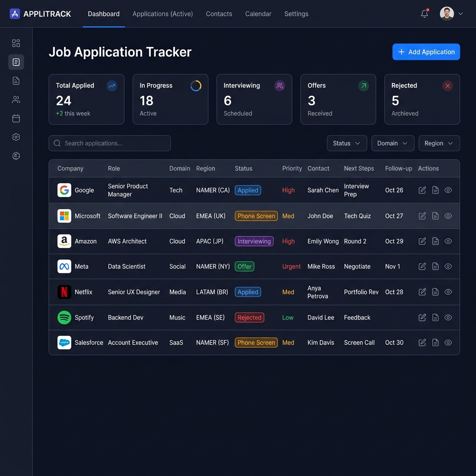The width and height of the screenshot is (476, 476).
Task: Open the Calendar tab
Action: [x=258, y=14]
